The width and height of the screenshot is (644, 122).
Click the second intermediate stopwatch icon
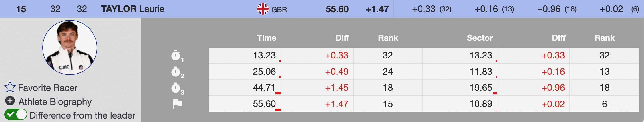(176, 72)
